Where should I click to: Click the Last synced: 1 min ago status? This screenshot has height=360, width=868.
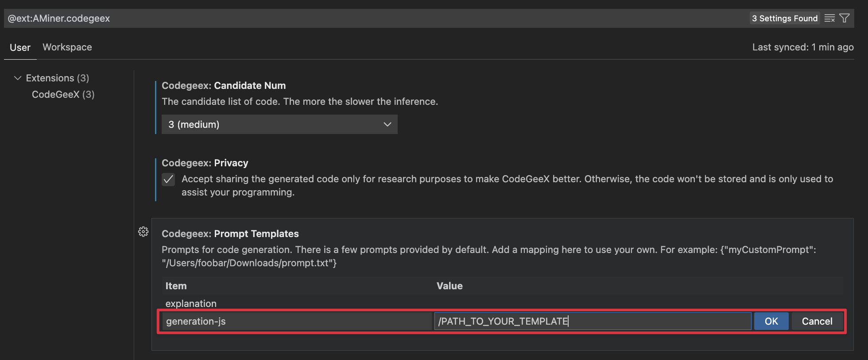point(803,47)
